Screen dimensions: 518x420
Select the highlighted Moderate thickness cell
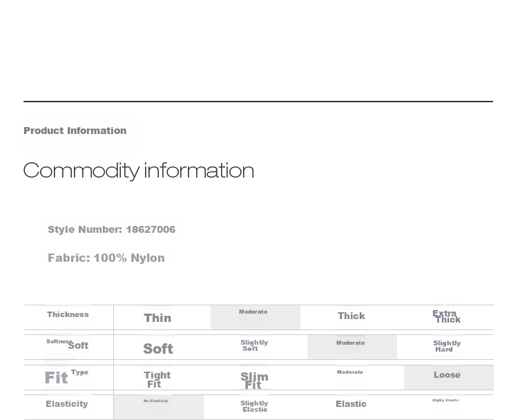(256, 317)
